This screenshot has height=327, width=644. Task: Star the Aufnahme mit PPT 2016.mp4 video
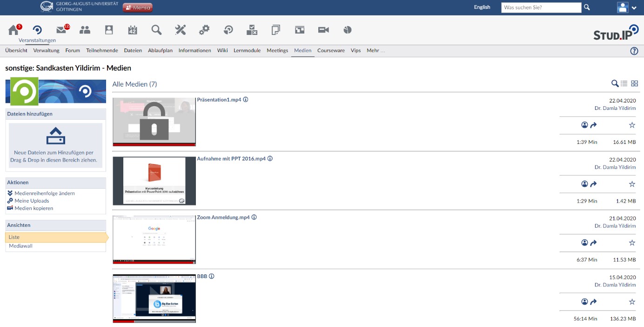632,184
